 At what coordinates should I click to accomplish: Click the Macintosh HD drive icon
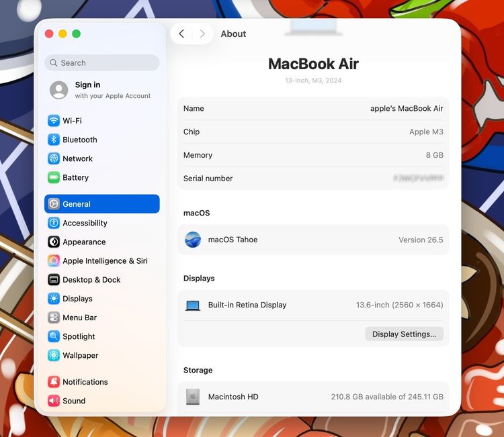point(193,397)
